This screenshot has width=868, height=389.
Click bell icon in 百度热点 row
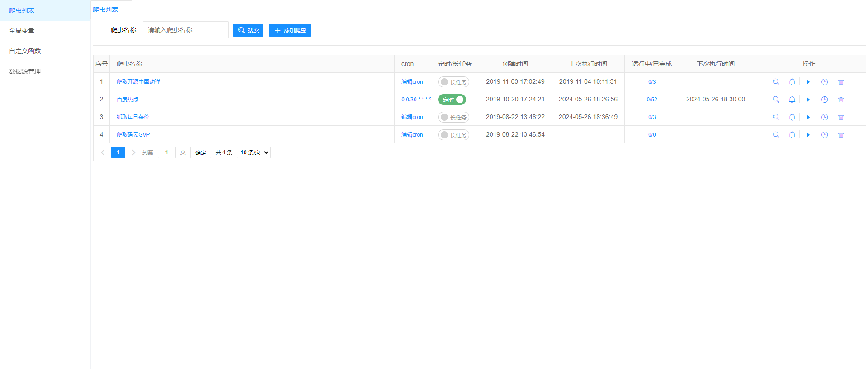(x=792, y=100)
